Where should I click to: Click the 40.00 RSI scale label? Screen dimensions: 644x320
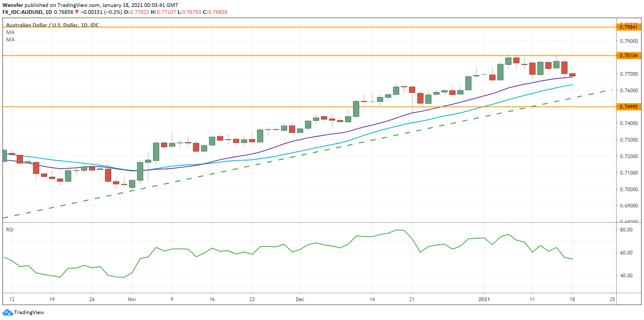point(626,275)
